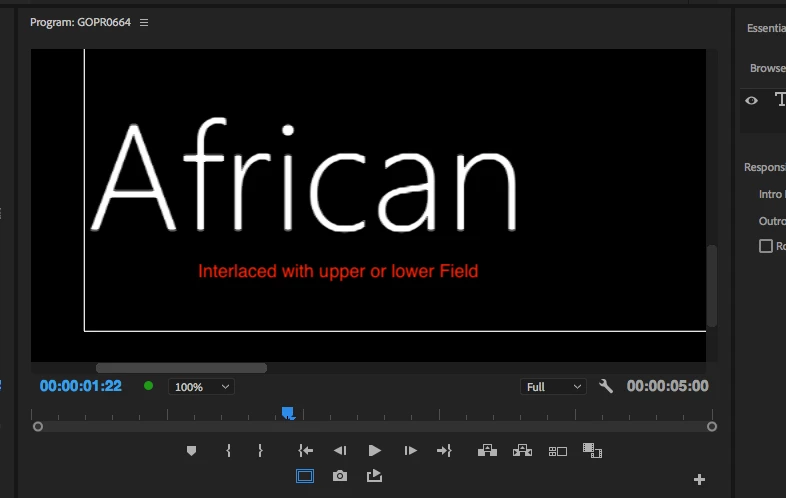Jump to the Out point
Image resolution: width=786 pixels, height=498 pixels.
coord(444,451)
